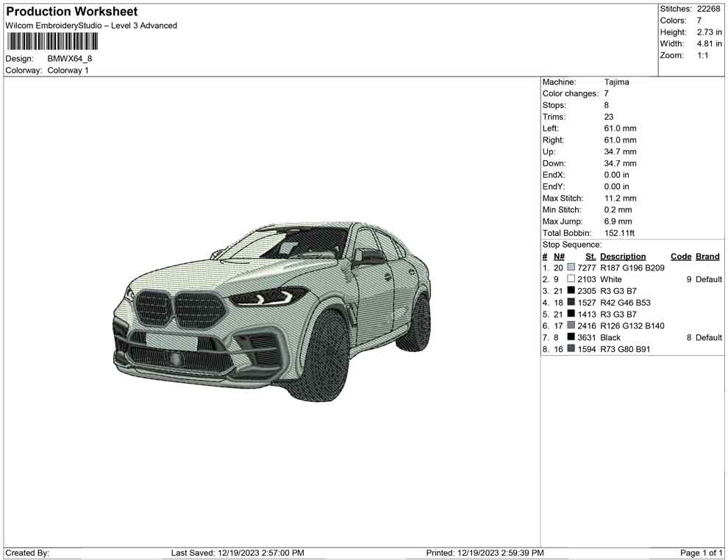Click the R187 G196 B209 thread swatch
Image resolution: width=728 pixels, height=560 pixels.
coord(571,268)
